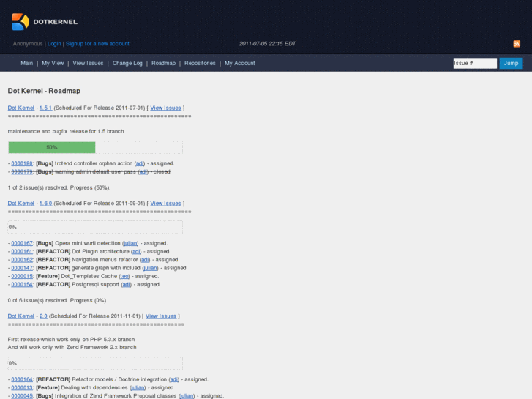Open issue 0000164
Viewport: 532px width, 399px height.
[22, 379]
